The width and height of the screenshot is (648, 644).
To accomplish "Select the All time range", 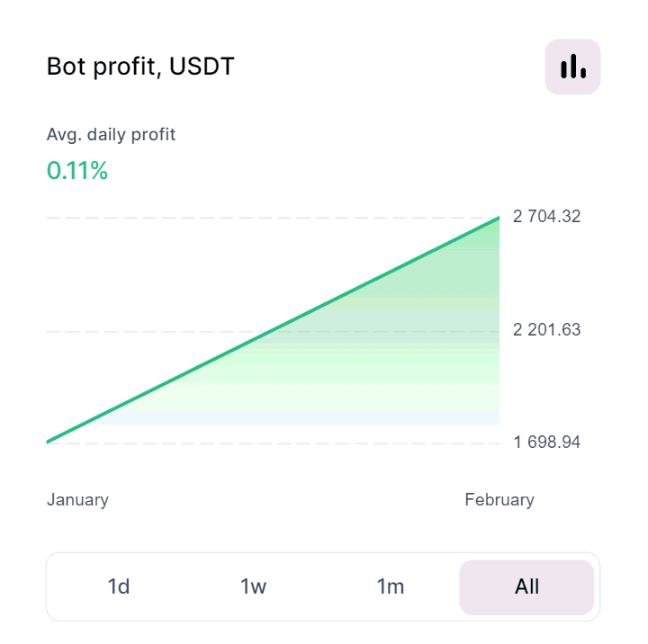I will tap(526, 587).
